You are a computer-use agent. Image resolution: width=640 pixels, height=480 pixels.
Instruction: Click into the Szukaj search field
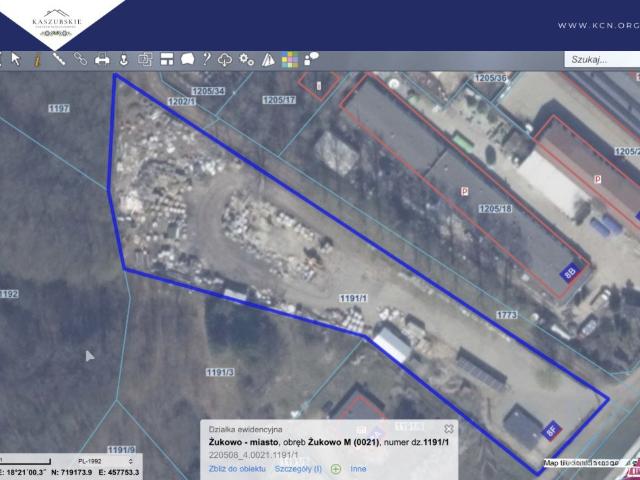tap(600, 59)
